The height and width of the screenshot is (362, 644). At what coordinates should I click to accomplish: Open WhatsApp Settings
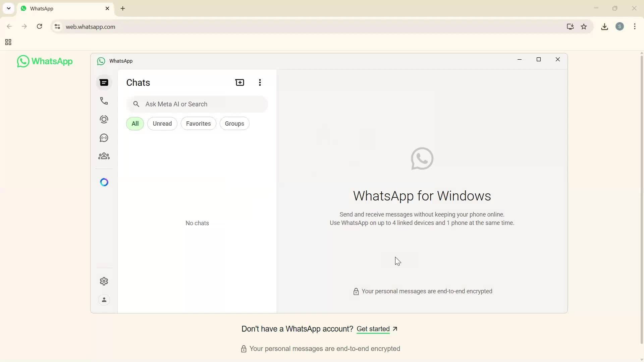[104, 281]
